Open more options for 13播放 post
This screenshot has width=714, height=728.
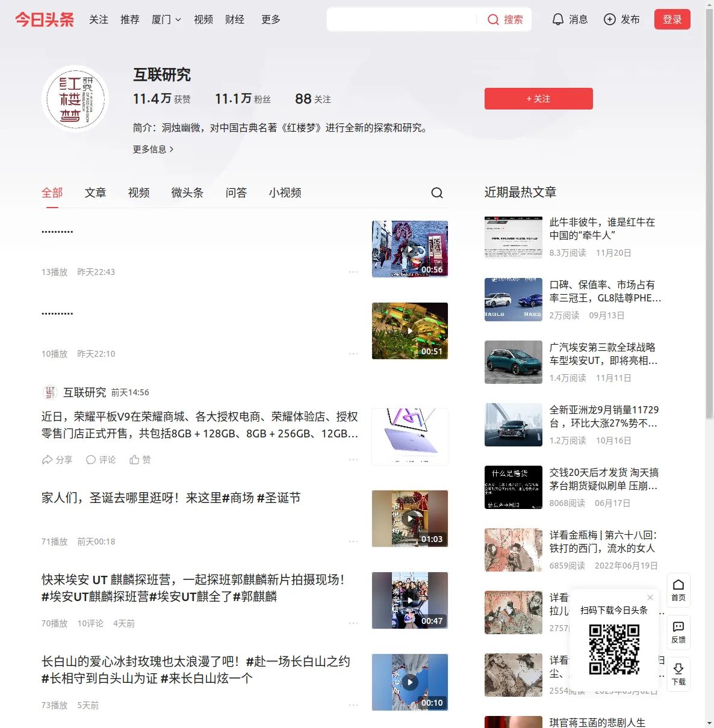tap(353, 272)
